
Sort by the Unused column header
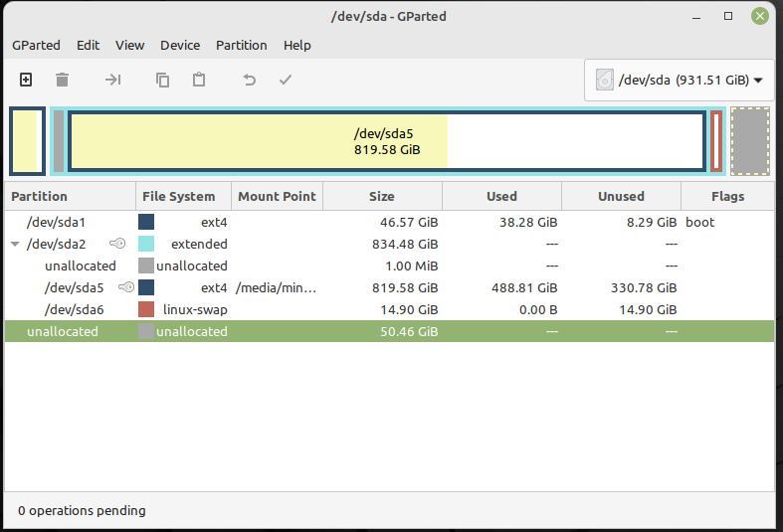(621, 196)
